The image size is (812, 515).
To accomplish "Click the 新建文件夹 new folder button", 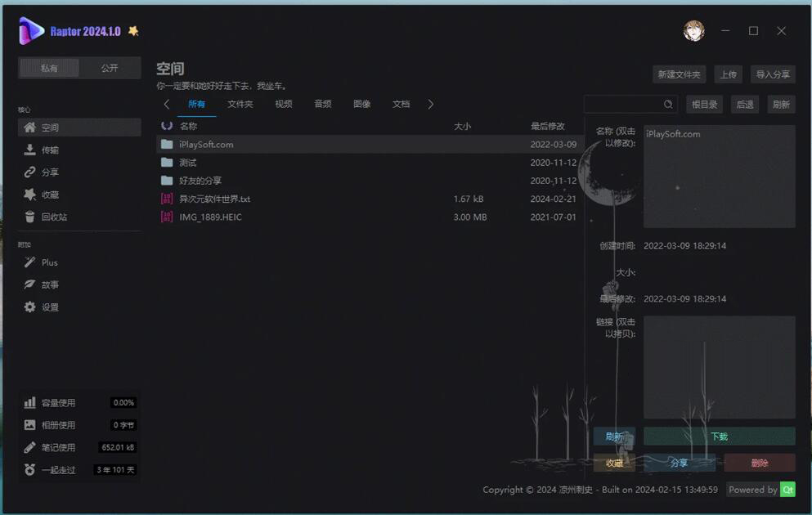I will [x=679, y=74].
